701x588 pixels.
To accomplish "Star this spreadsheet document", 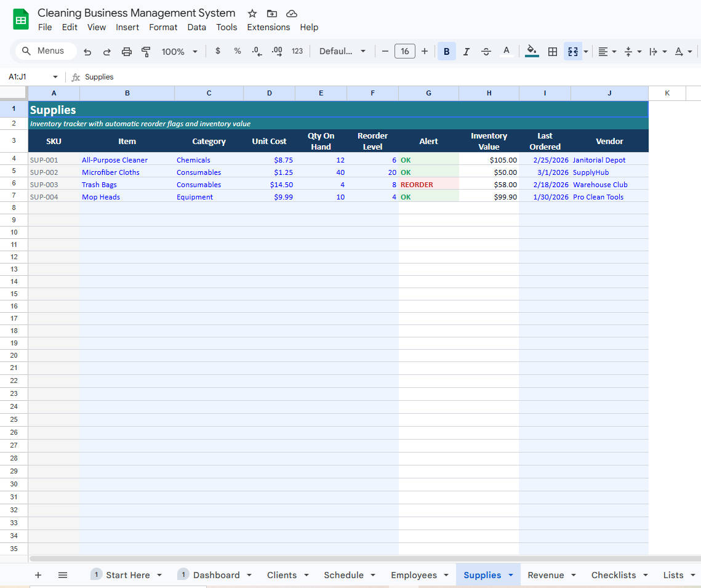I will coord(252,14).
